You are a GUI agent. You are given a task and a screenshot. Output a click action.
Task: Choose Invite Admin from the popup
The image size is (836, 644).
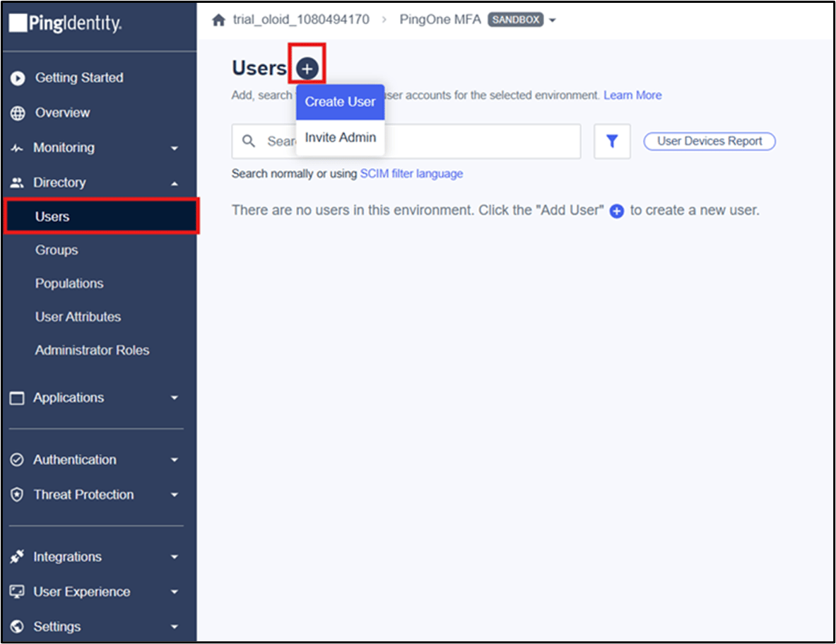[x=340, y=138]
